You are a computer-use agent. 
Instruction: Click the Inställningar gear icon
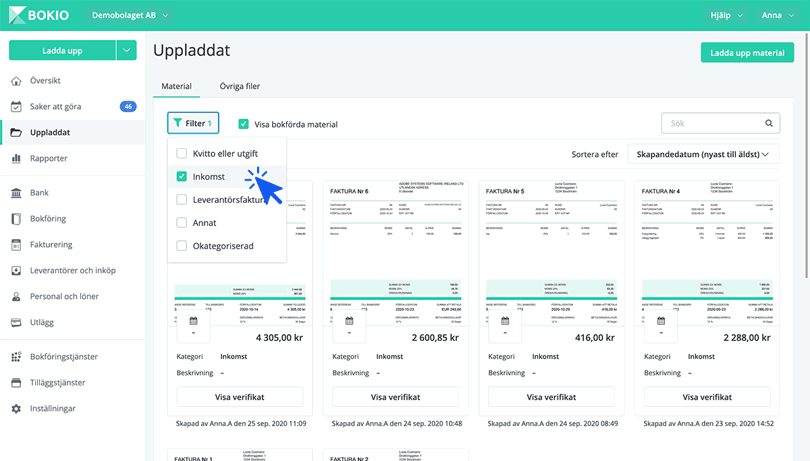(x=16, y=409)
